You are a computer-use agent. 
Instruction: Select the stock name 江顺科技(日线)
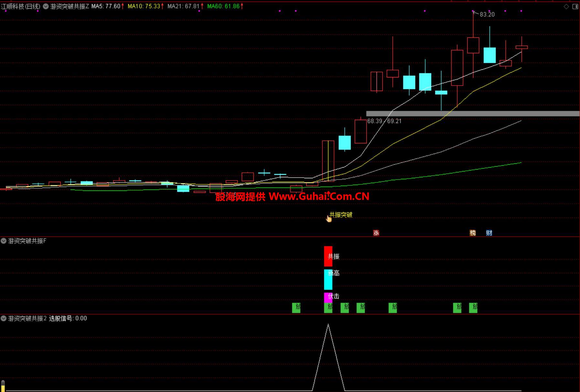coord(21,6)
